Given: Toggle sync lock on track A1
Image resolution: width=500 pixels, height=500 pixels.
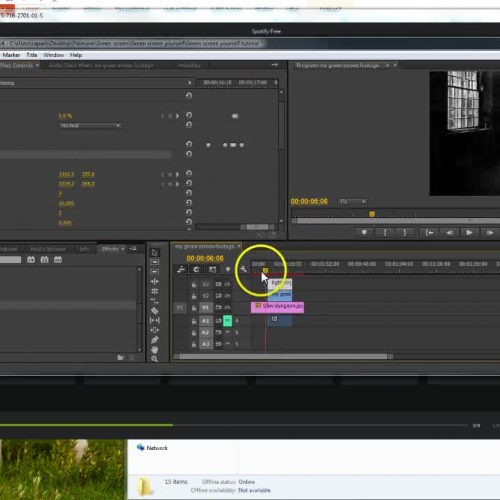Looking at the screenshot, I should 218,321.
